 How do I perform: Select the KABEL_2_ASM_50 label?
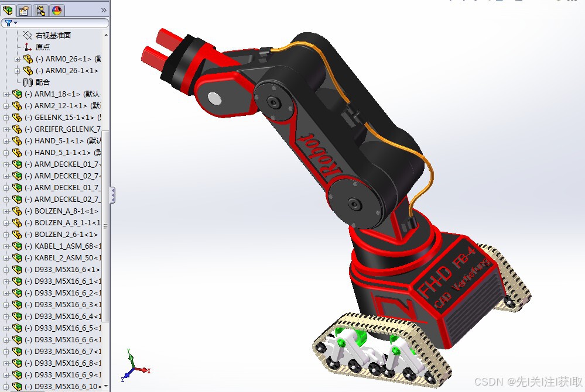click(62, 258)
